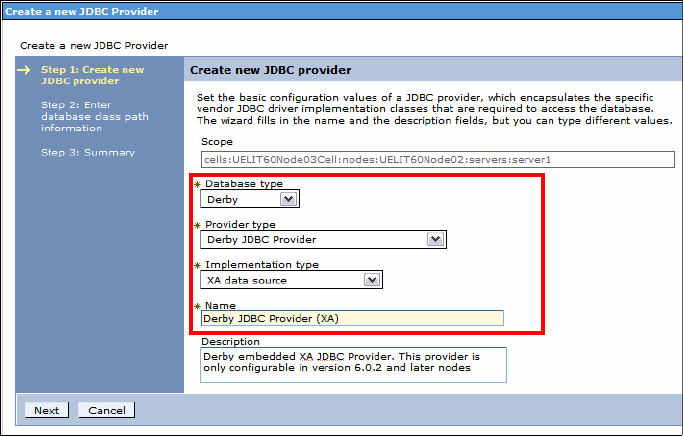Click the Implementation type label
683x436 pixels.
tap(262, 265)
